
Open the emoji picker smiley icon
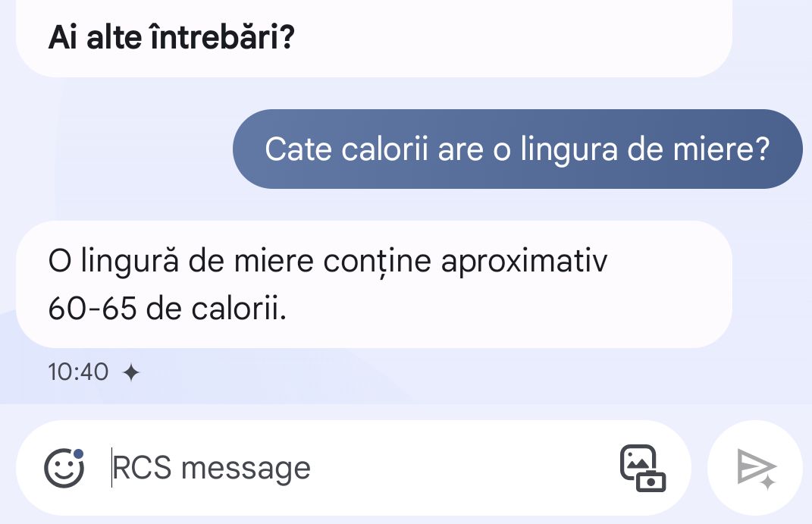coord(64,468)
